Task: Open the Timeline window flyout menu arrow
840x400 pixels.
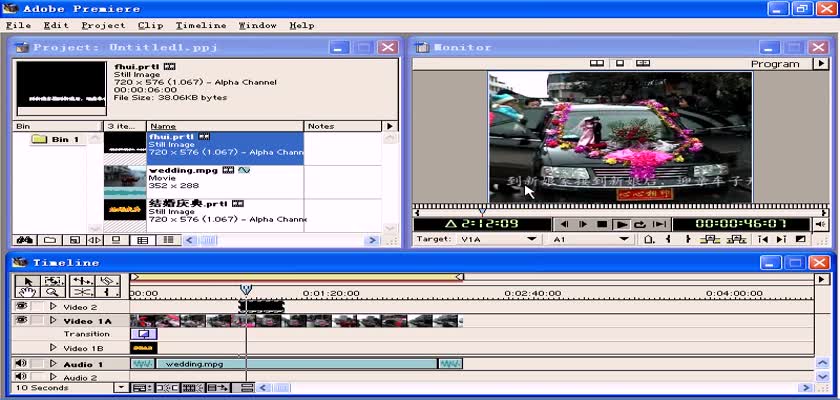Action: coord(821,280)
